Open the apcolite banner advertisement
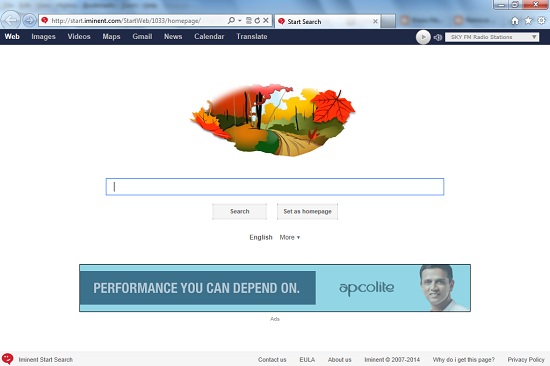550x366 pixels. pyautogui.click(x=275, y=288)
